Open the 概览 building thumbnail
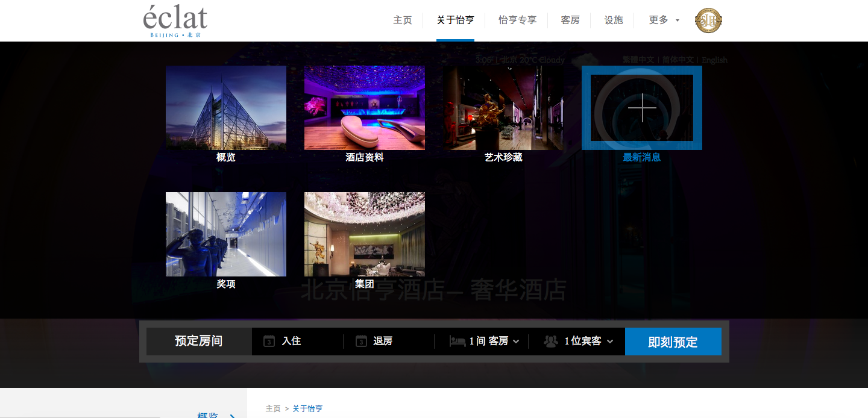This screenshot has height=418, width=868. click(x=226, y=108)
